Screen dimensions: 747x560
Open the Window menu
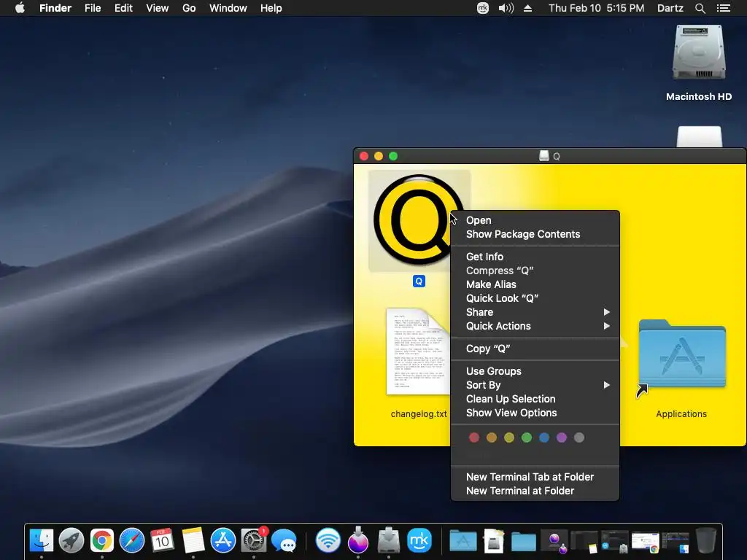[x=228, y=8]
